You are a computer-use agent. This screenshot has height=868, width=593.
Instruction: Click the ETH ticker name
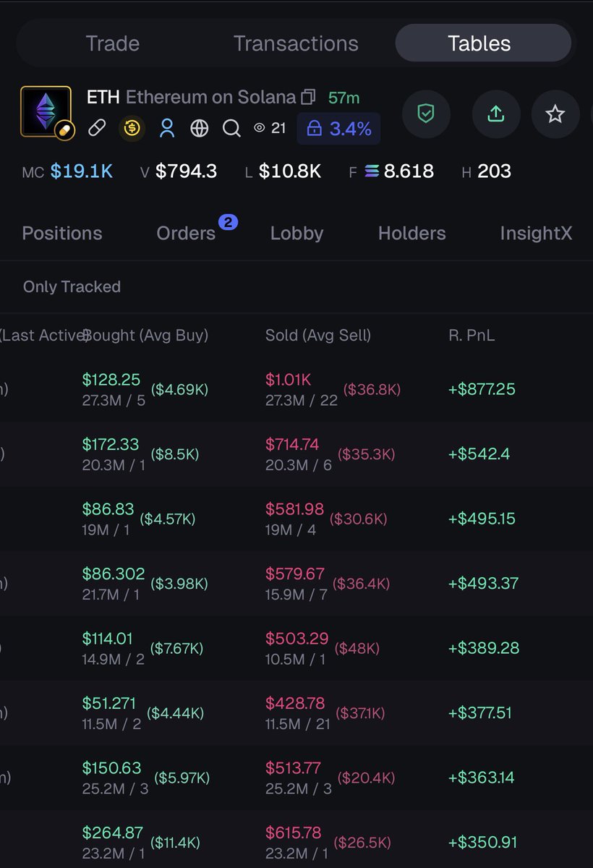pyautogui.click(x=103, y=97)
